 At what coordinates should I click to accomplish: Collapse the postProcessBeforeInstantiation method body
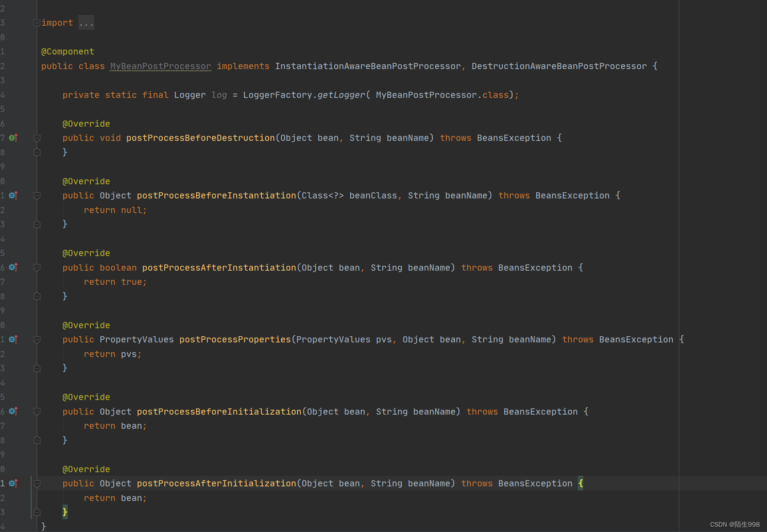coord(37,196)
